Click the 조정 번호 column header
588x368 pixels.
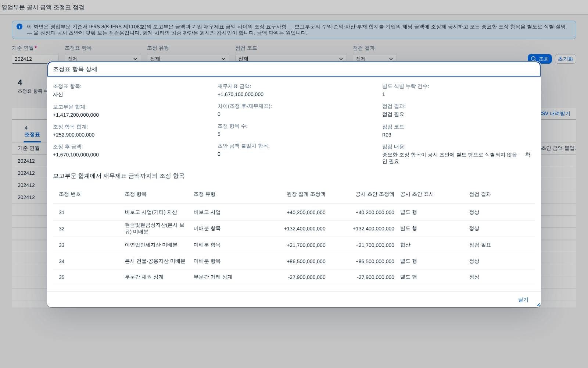click(x=70, y=194)
